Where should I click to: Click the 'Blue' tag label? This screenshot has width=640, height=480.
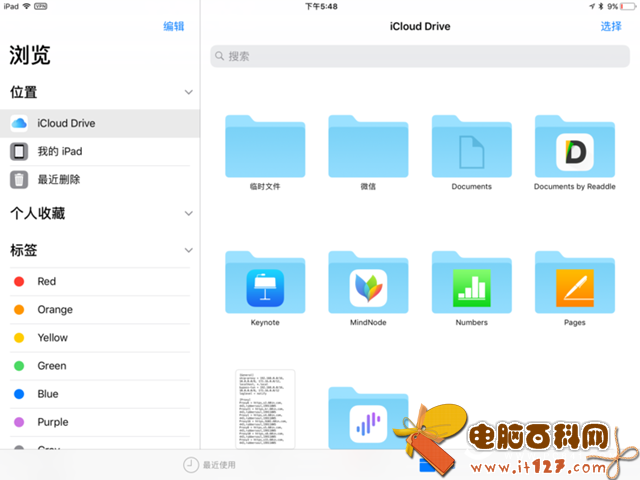click(x=48, y=394)
